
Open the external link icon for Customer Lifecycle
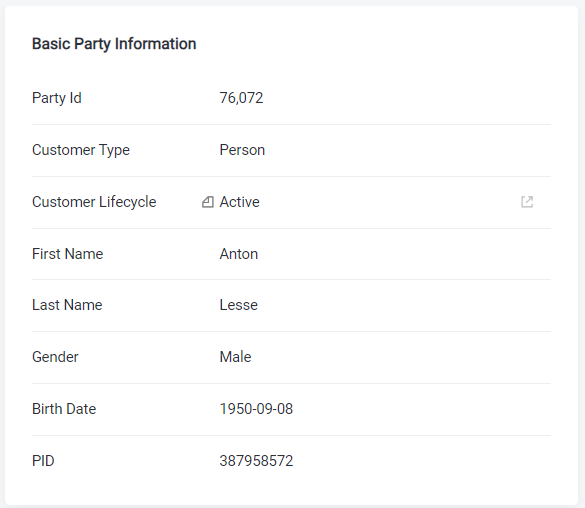(x=527, y=202)
